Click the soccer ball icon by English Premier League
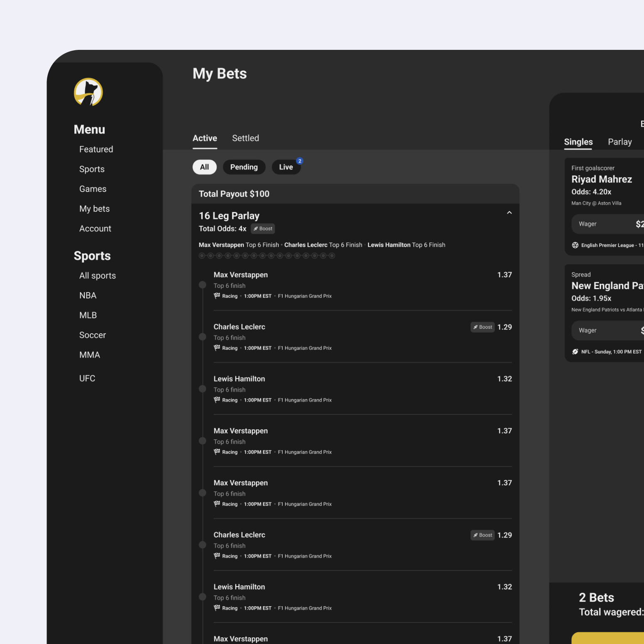The width and height of the screenshot is (644, 644). click(x=575, y=245)
